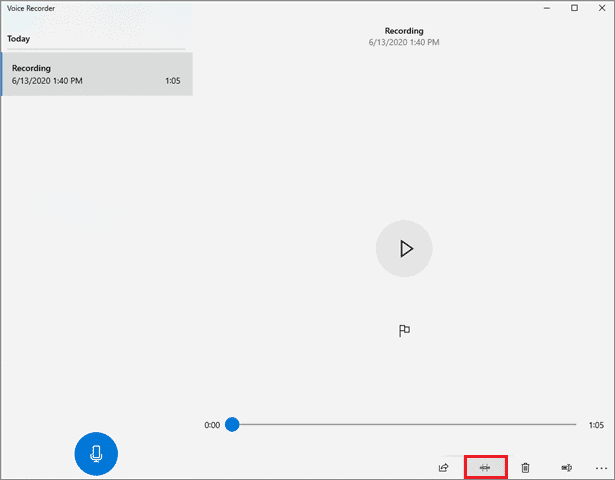615x480 pixels.
Task: Rename the recording
Action: point(566,467)
